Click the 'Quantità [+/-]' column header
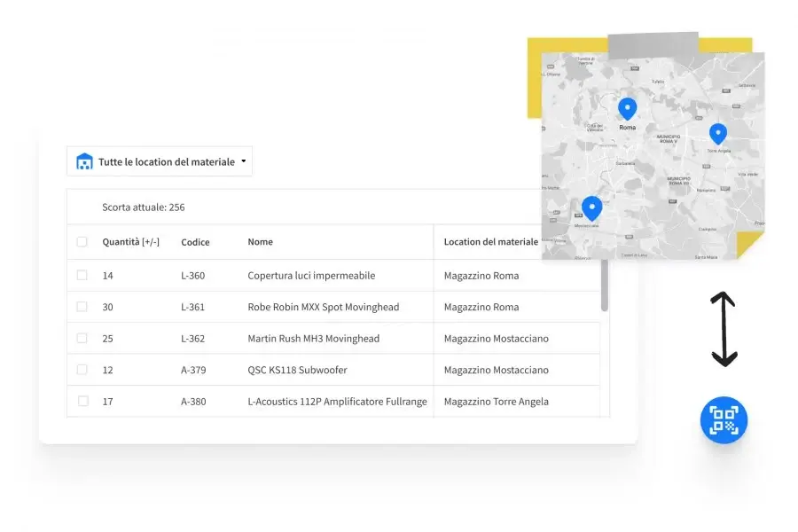Viewport: 798px width, 532px height. [x=131, y=242]
